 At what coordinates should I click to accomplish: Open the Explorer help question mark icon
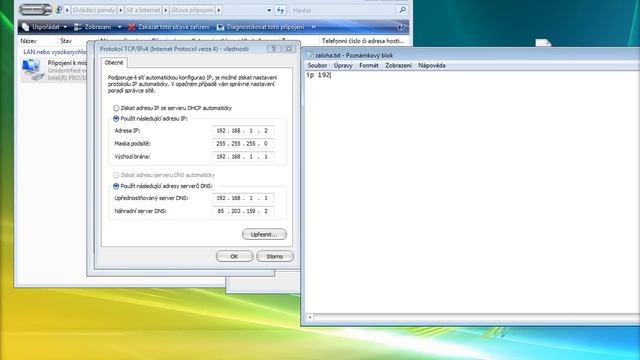click(x=401, y=27)
